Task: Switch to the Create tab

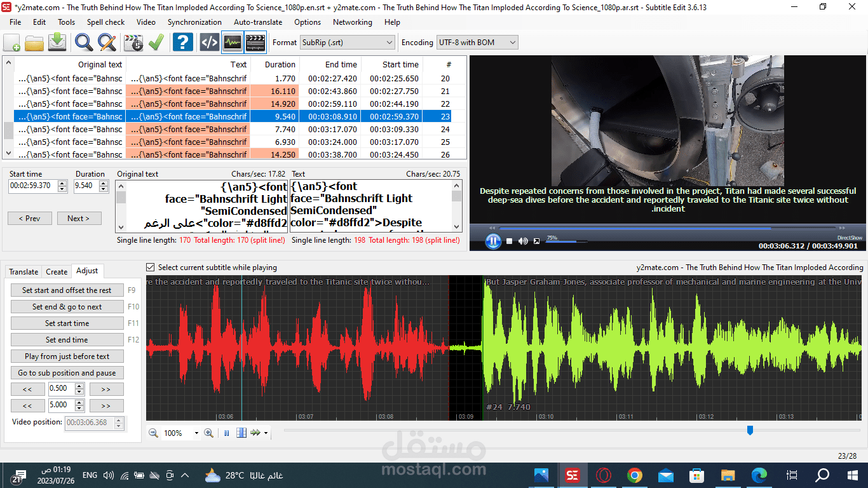Action: (x=57, y=271)
